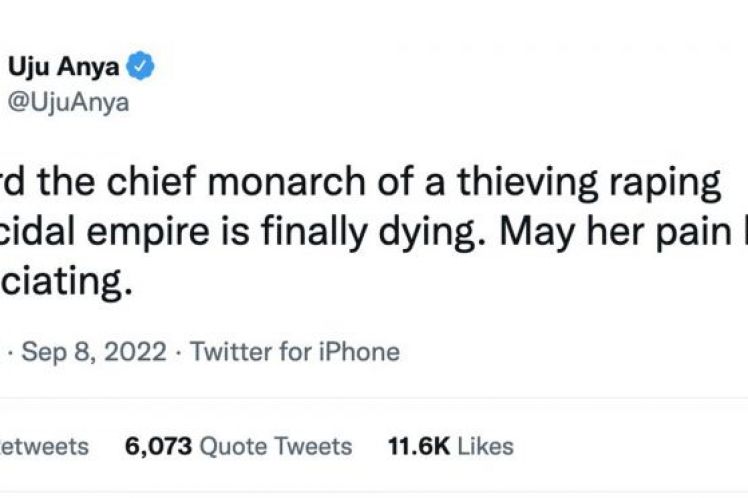Click the Twitter for iPhone source label

pos(295,352)
